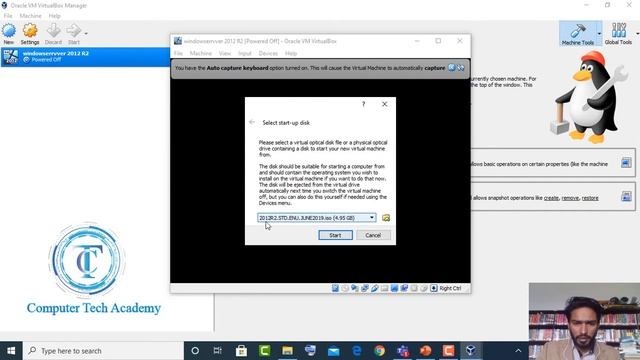This screenshot has width=640, height=360.
Task: Click the 'restore' snapshot link
Action: [590, 198]
